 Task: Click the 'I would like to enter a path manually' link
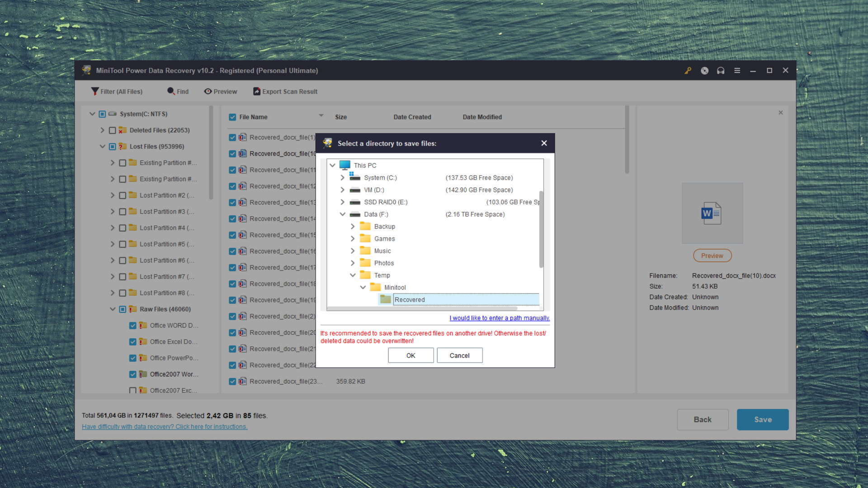(x=500, y=318)
